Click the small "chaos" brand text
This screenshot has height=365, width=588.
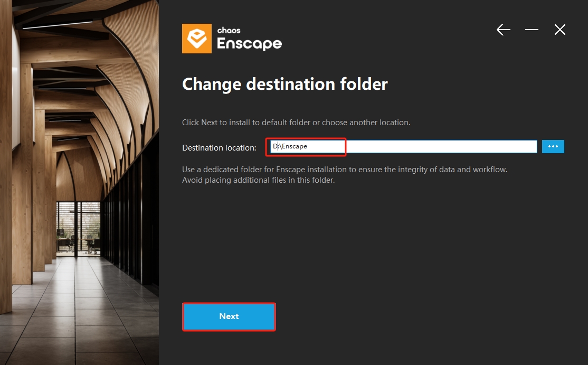coord(229,30)
